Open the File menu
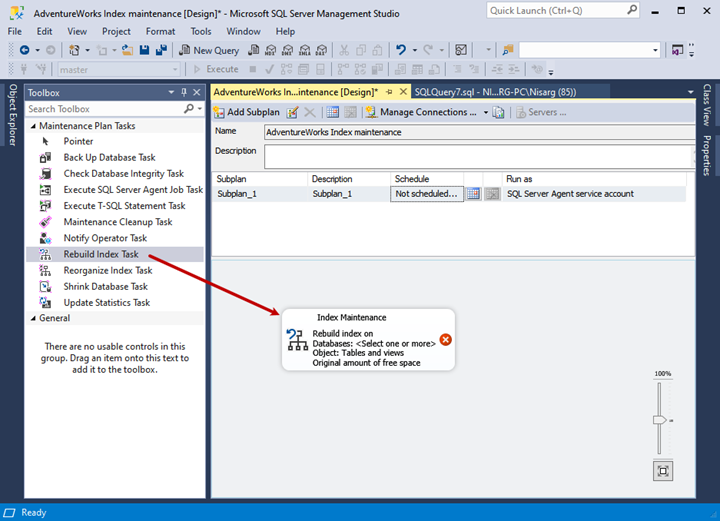The height and width of the screenshot is (521, 720). pos(14,31)
